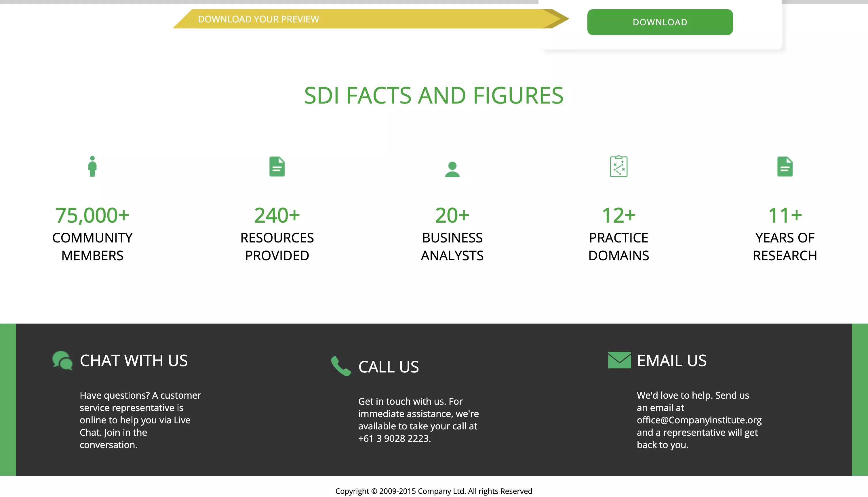Click the Community Members label
This screenshot has width=868, height=497.
(92, 247)
